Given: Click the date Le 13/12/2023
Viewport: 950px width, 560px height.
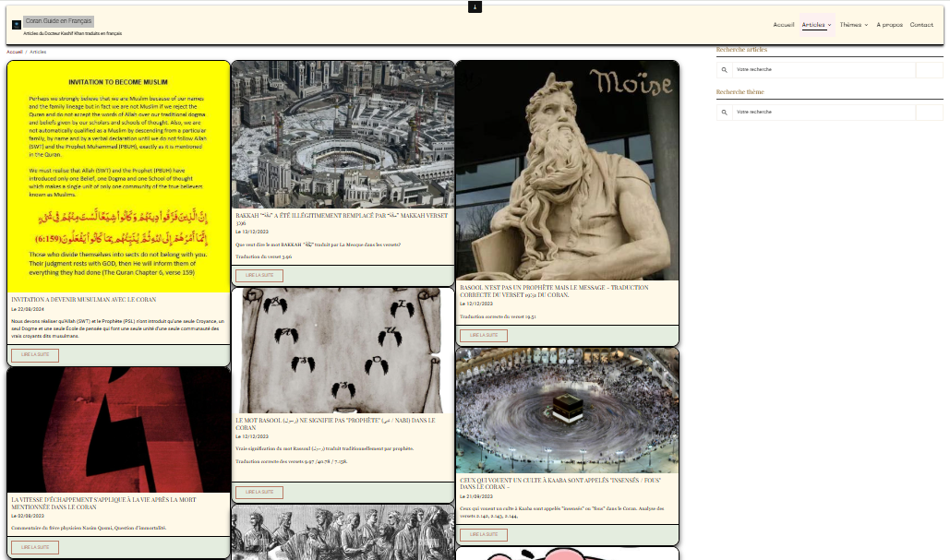Looking at the screenshot, I should coord(252,232).
